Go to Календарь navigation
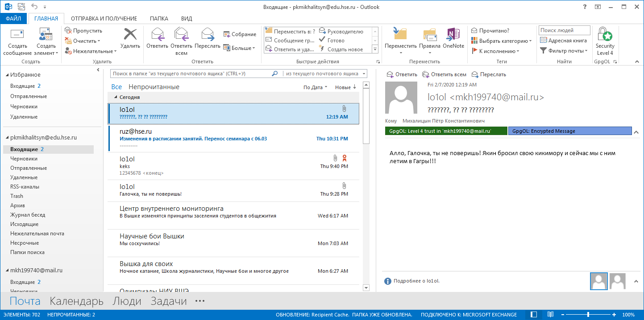 pos(76,301)
